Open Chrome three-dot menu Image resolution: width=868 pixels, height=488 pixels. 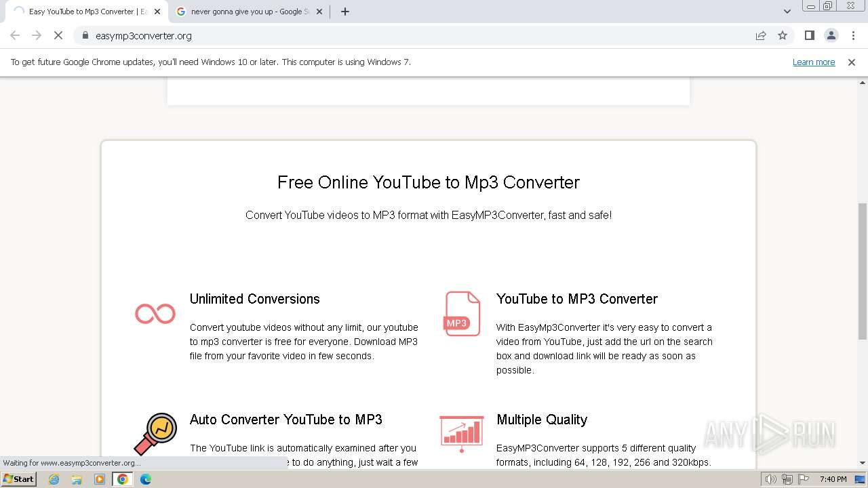pyautogui.click(x=854, y=35)
